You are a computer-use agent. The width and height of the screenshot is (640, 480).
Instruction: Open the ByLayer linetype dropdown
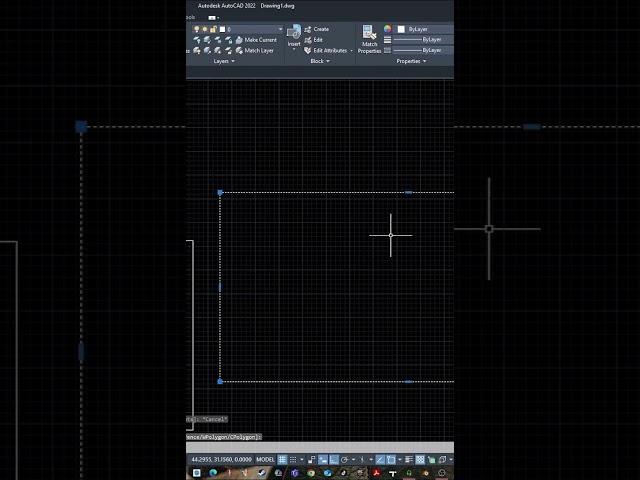click(x=423, y=50)
